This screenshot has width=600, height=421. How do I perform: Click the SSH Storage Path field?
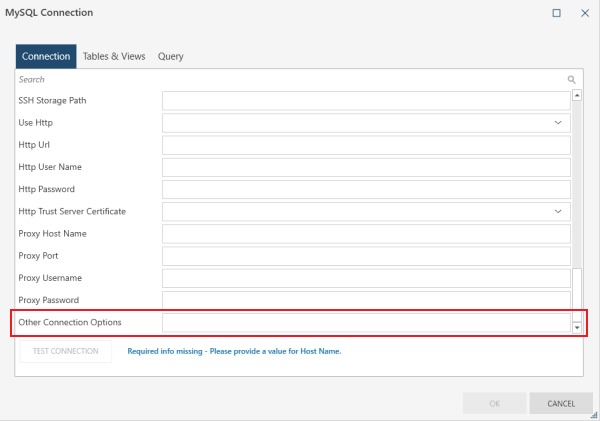(x=366, y=100)
